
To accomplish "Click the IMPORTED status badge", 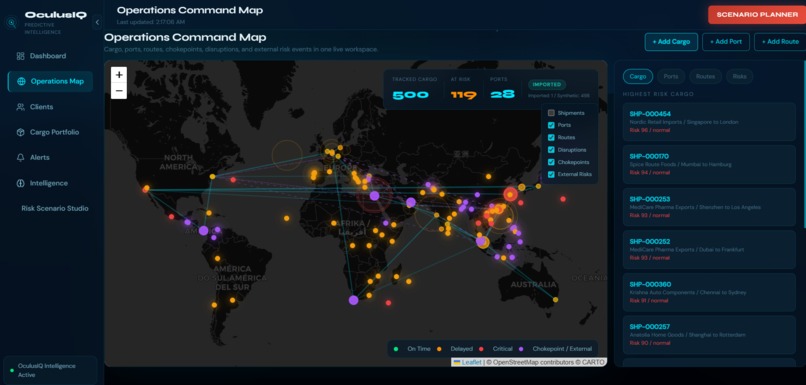I will [547, 84].
